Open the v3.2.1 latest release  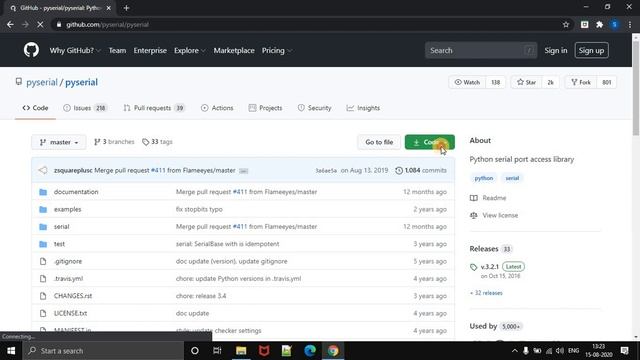pos(489,267)
